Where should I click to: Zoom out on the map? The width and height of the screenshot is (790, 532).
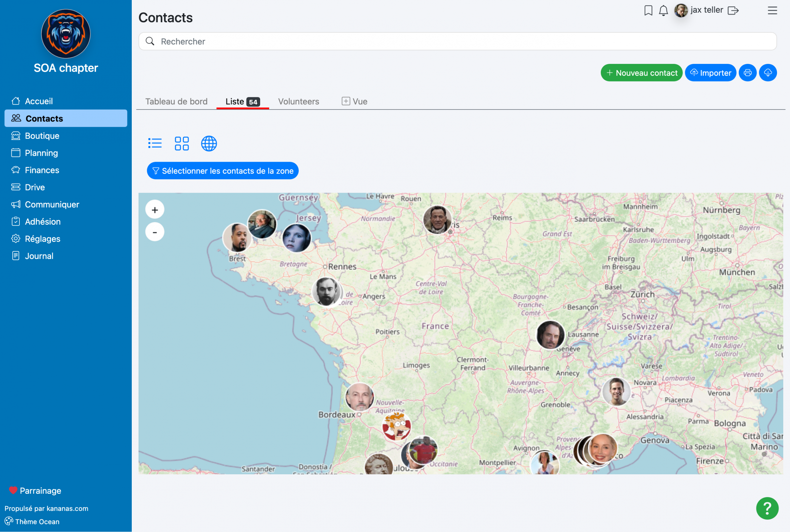point(155,232)
